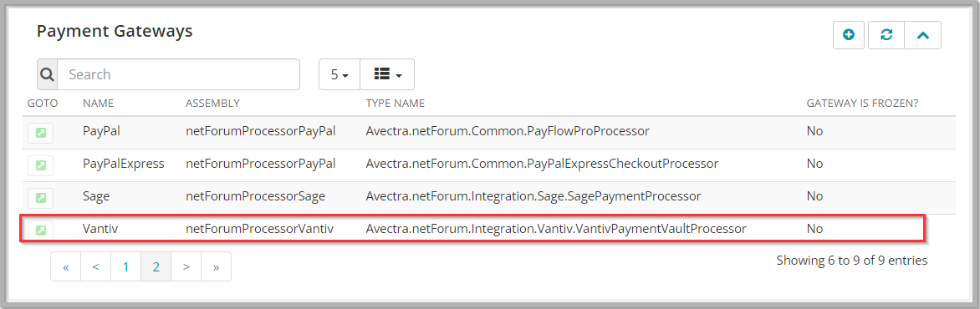
Task: Click netForumProcessorPayPal in the PayPal row
Action: pos(261,131)
